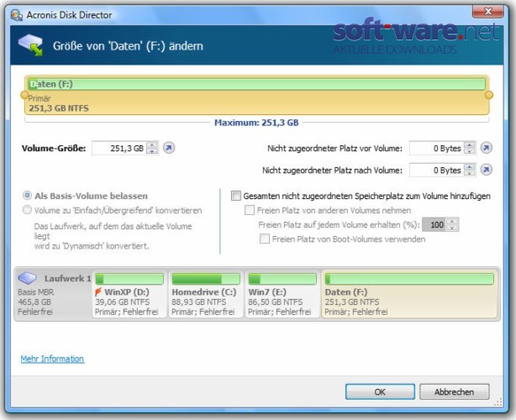Decrease Volume-Größe with the down spinner
516x420 pixels.
(x=152, y=151)
